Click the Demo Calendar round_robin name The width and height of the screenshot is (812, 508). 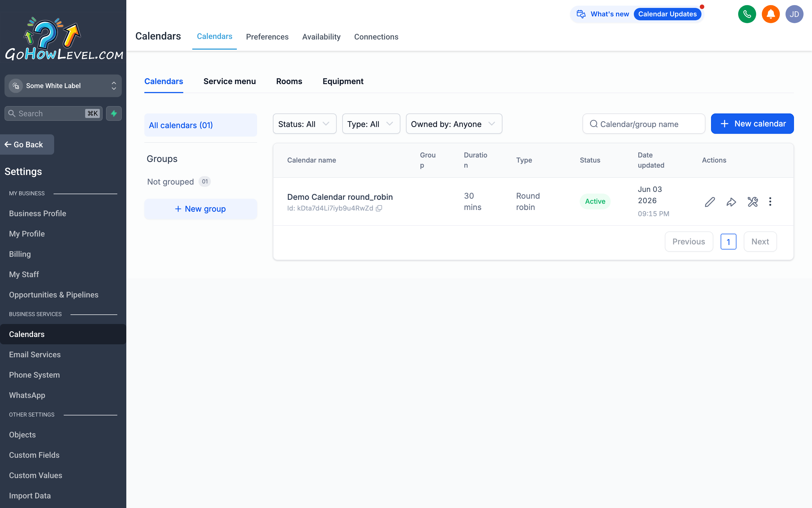pyautogui.click(x=340, y=197)
